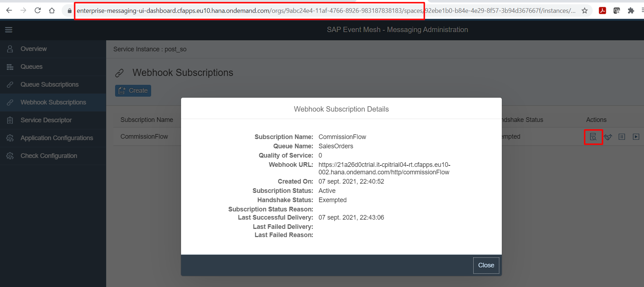Click the Exempted handshake status value
The height and width of the screenshot is (287, 644).
tap(333, 200)
